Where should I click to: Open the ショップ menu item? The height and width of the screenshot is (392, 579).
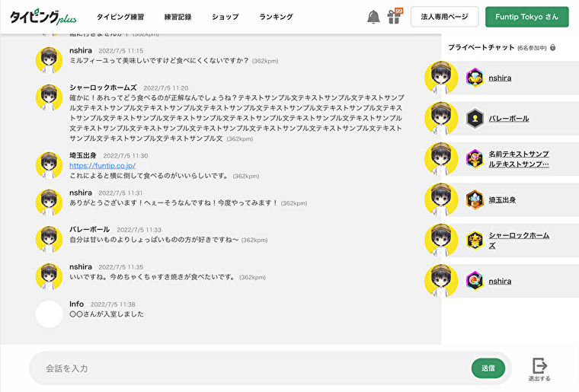[x=225, y=17]
